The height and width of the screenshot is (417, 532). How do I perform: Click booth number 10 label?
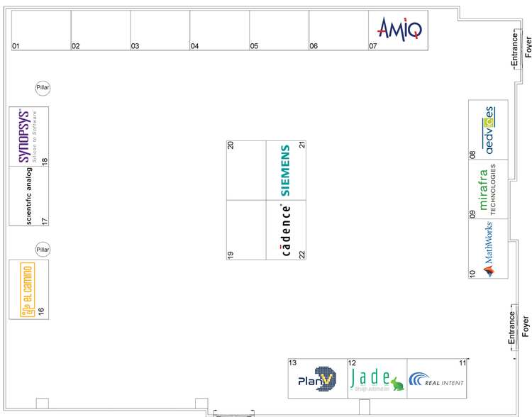(x=472, y=274)
